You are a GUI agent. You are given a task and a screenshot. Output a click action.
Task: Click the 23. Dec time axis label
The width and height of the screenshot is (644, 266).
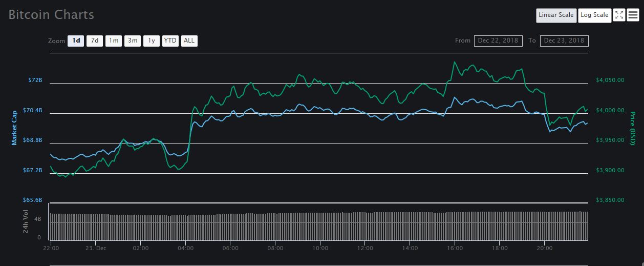96,248
